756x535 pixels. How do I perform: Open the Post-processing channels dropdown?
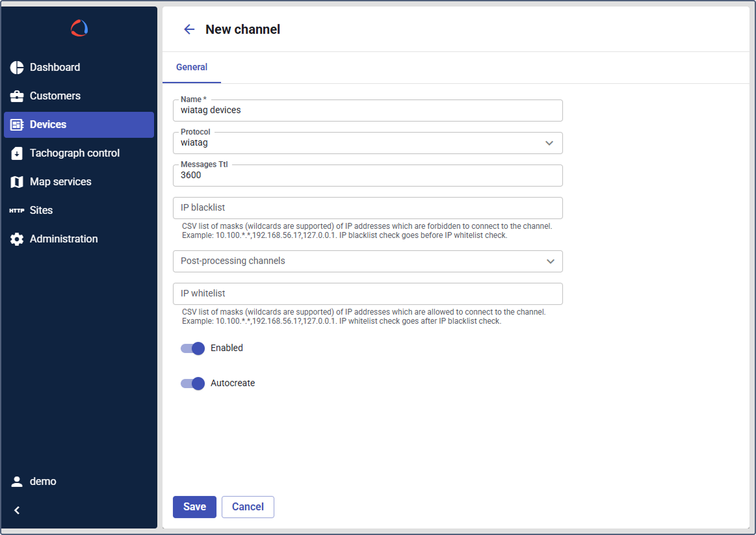coord(550,261)
